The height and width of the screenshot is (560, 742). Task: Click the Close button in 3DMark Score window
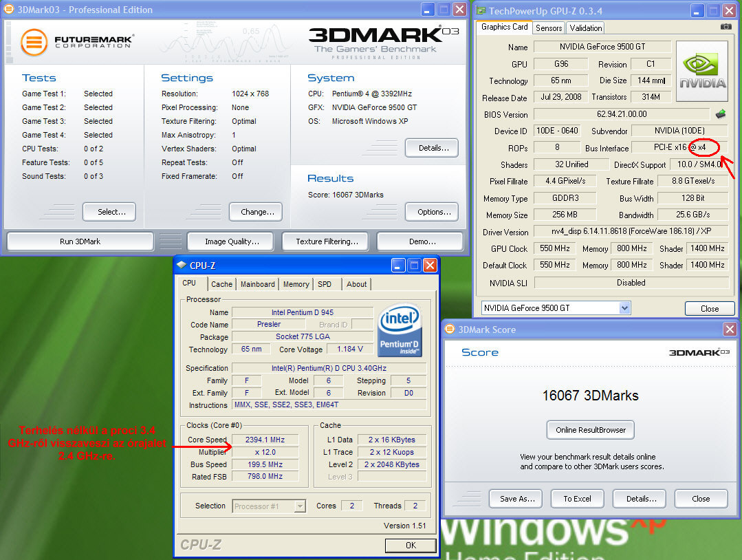pos(701,499)
